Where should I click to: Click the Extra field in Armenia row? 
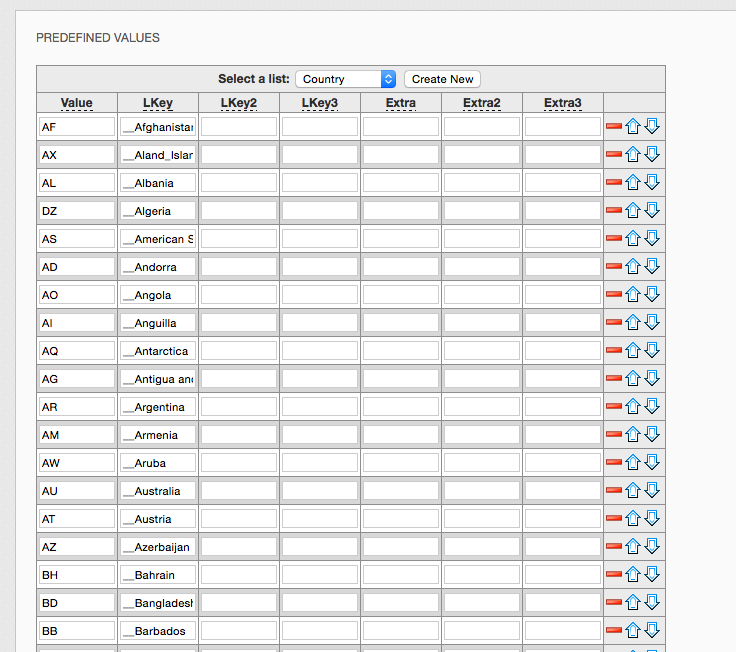point(400,435)
